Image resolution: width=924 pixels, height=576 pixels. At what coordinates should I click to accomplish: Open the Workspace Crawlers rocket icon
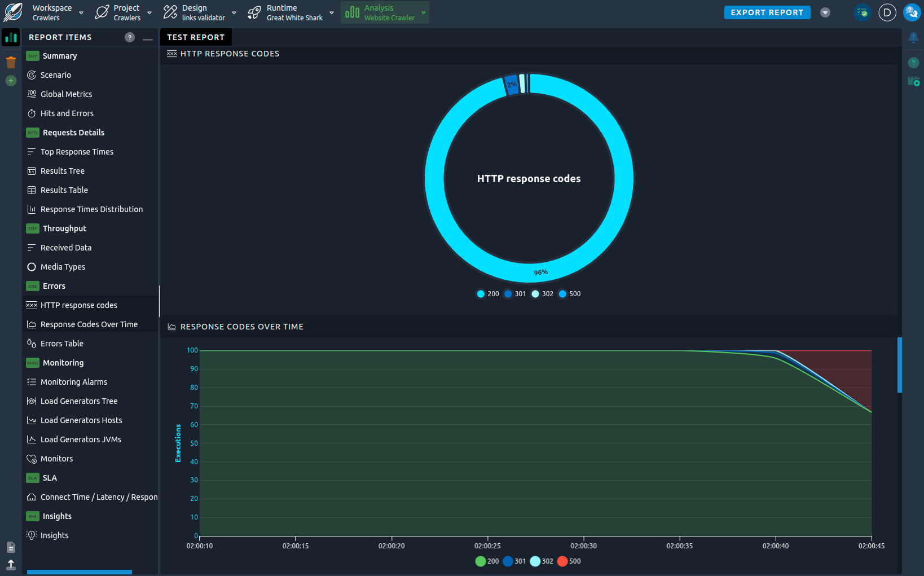[12, 12]
